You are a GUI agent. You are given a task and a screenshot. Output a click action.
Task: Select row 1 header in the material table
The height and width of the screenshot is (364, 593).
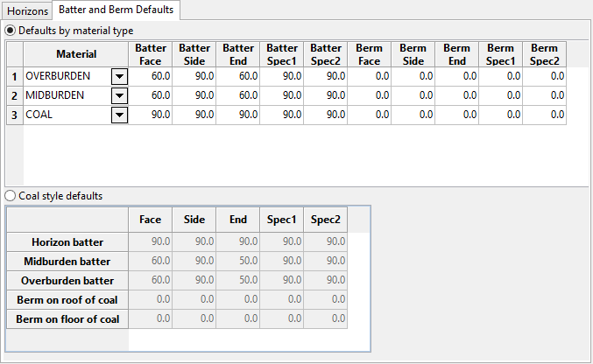coord(14,76)
